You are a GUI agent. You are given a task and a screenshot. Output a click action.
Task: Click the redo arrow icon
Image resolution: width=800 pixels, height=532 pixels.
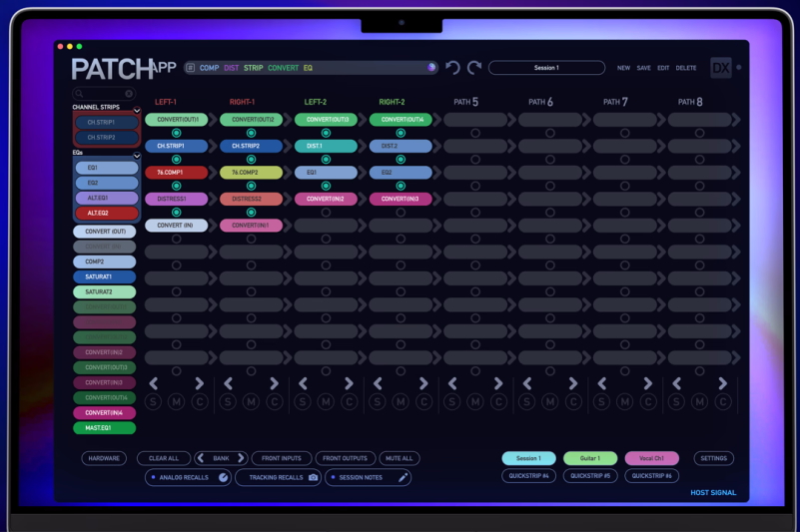[474, 67]
